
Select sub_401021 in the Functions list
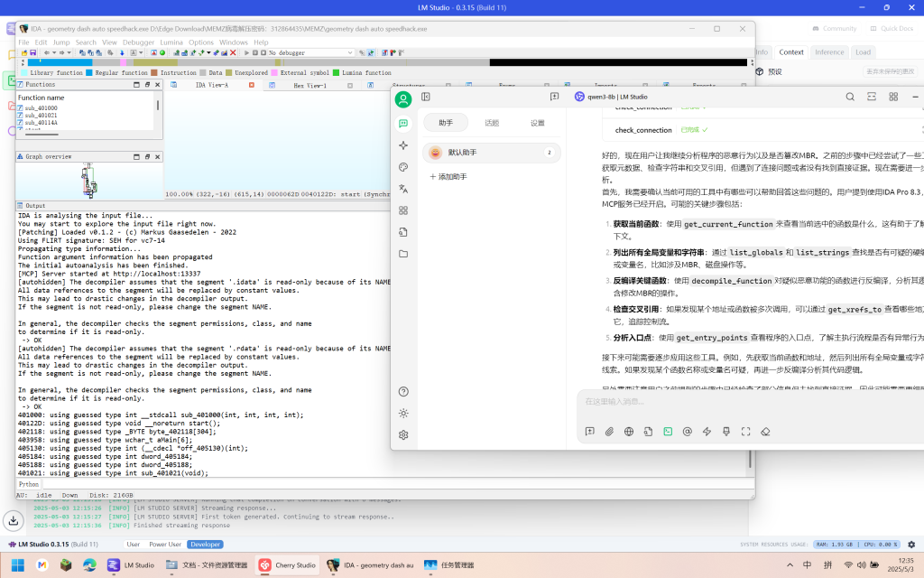tap(42, 116)
